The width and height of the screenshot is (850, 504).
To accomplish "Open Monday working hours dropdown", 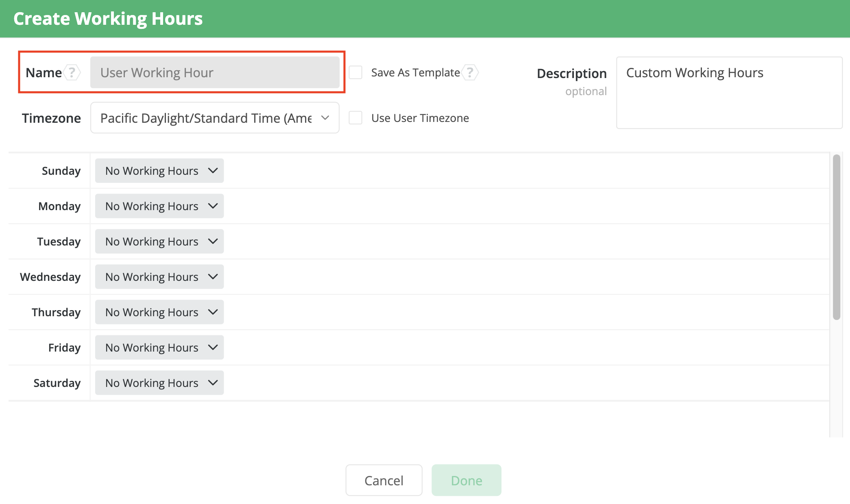I will pyautogui.click(x=159, y=206).
